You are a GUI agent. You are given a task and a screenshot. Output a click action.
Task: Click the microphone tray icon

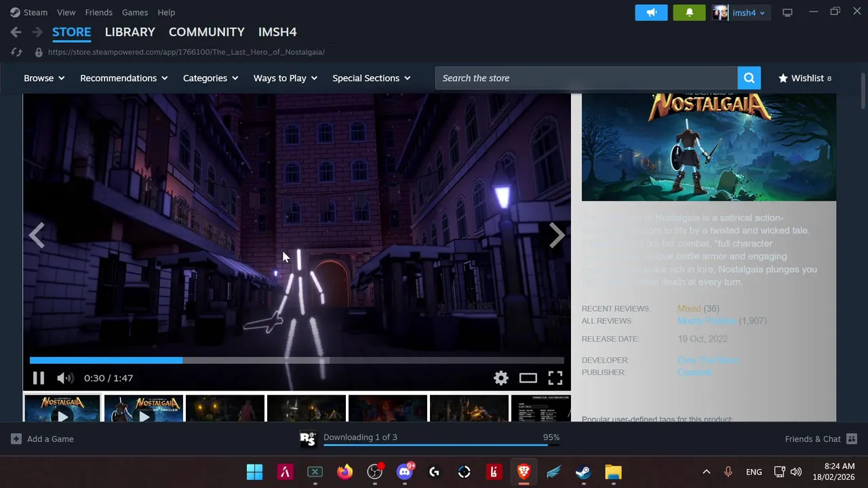(728, 472)
